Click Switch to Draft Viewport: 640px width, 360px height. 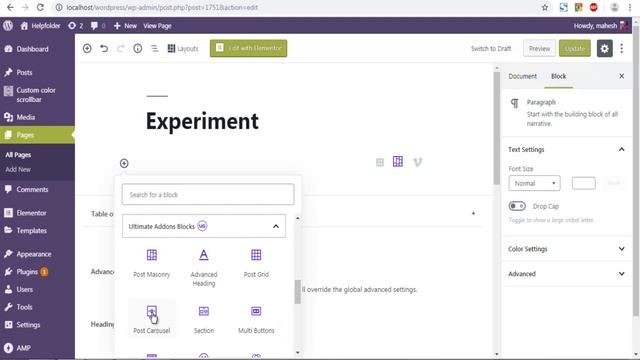pyautogui.click(x=491, y=48)
